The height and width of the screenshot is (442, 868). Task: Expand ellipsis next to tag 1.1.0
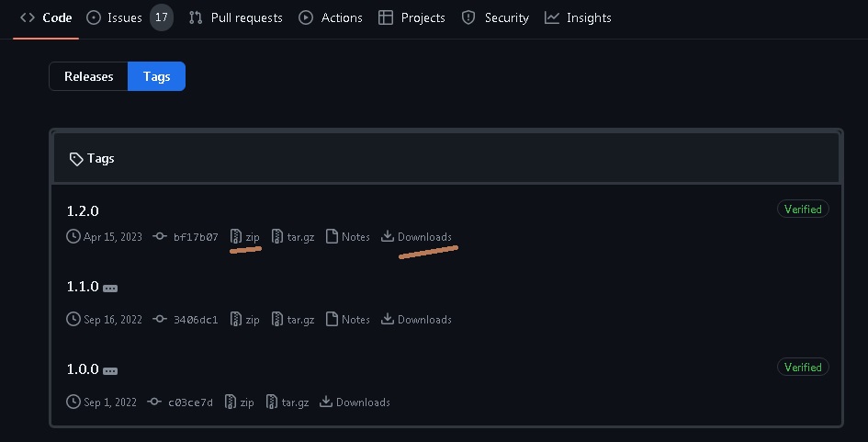[110, 288]
